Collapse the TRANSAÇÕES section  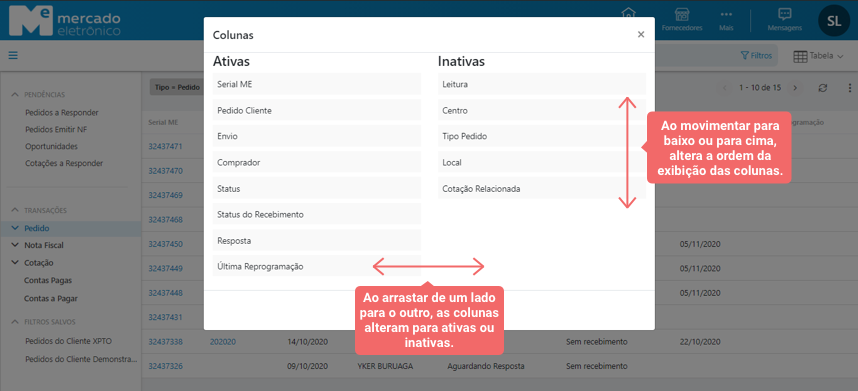(15, 210)
